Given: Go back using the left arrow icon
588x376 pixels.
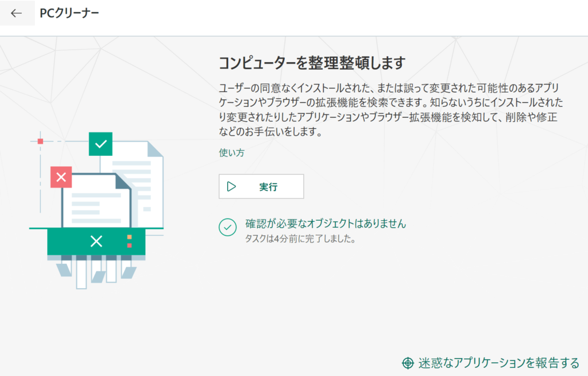Looking at the screenshot, I should (x=17, y=13).
